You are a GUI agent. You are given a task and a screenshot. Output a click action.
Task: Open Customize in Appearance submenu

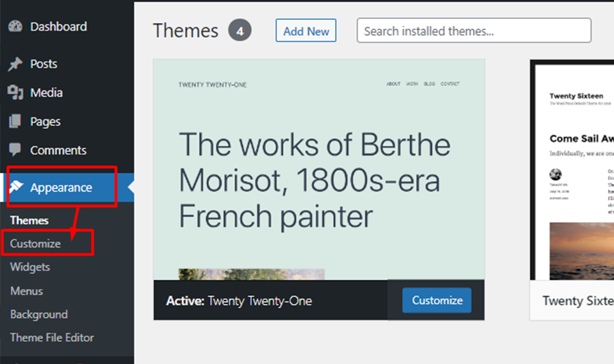35,243
